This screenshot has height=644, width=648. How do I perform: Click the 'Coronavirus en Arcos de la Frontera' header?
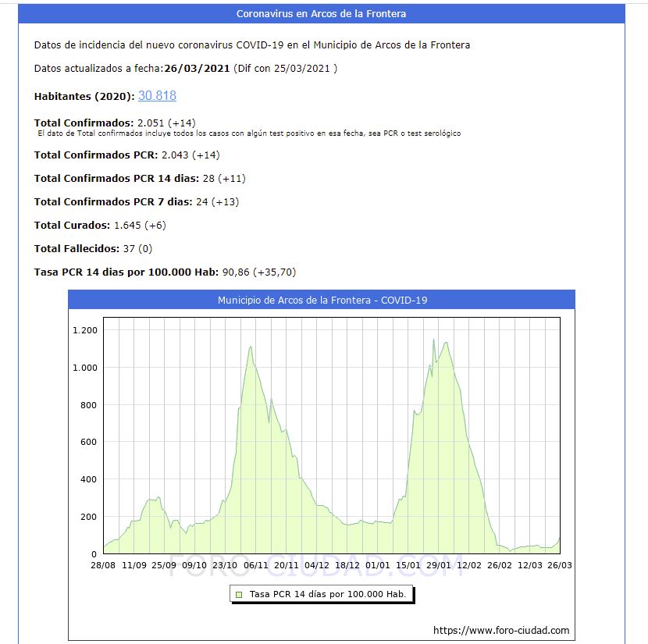point(321,13)
